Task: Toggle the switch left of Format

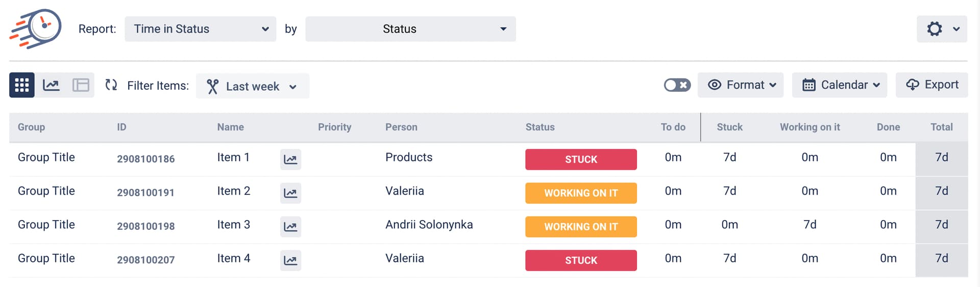Action: coord(677,85)
